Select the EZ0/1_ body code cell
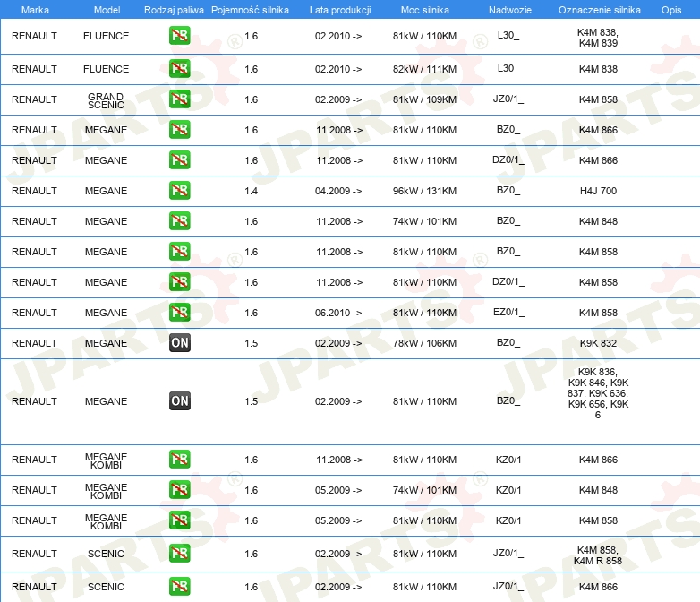Screen dimensions: 700x602 508,312
